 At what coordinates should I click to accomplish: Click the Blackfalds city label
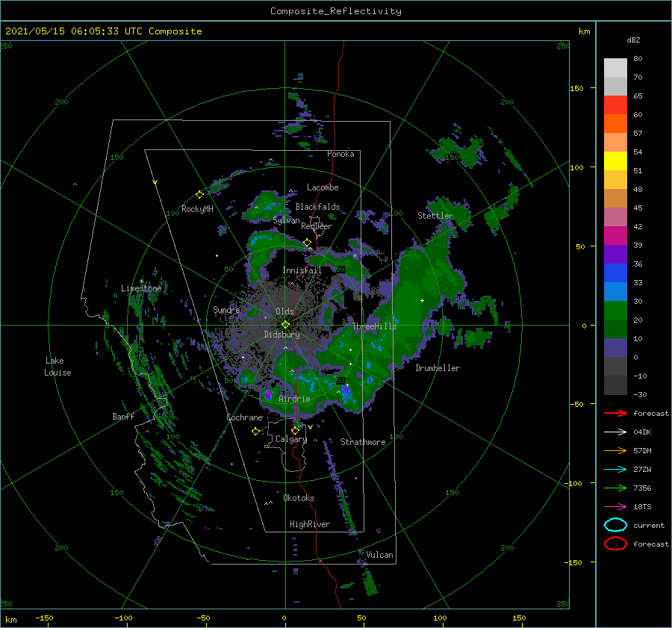317,207
